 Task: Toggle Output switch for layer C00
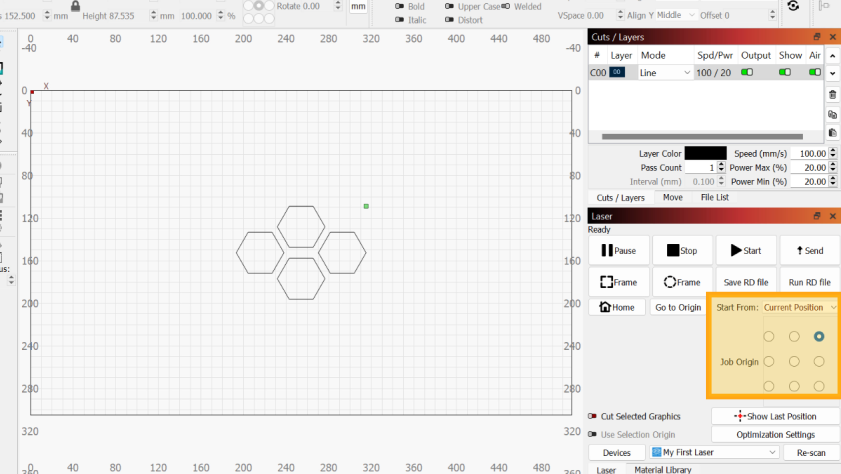pyautogui.click(x=747, y=73)
